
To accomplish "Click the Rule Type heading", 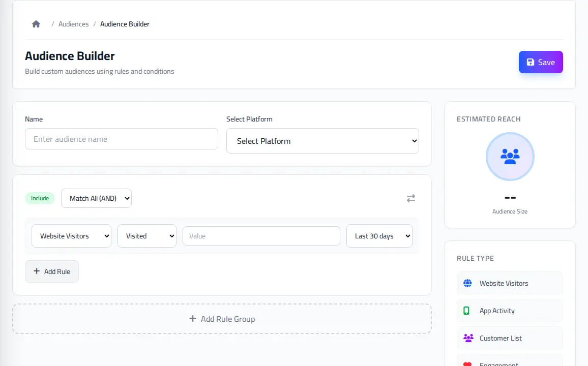I will pos(475,258).
